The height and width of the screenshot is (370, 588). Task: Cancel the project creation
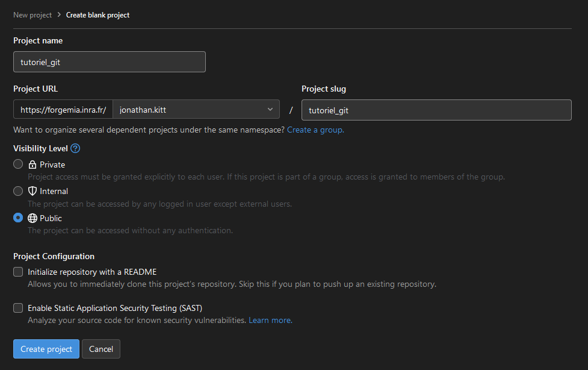[x=101, y=349]
